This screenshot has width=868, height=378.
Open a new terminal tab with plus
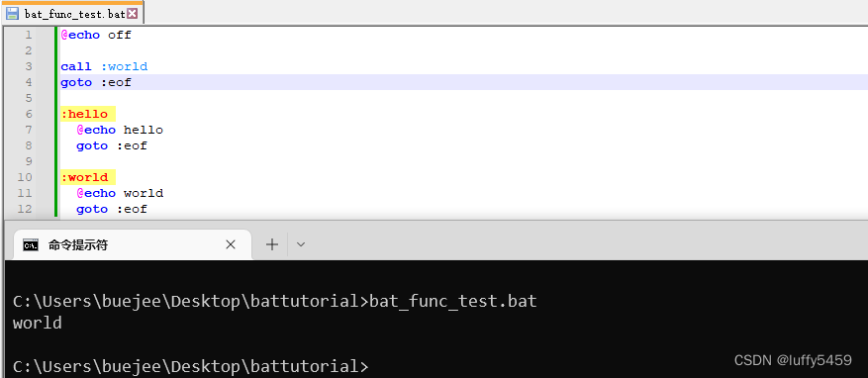(x=272, y=244)
